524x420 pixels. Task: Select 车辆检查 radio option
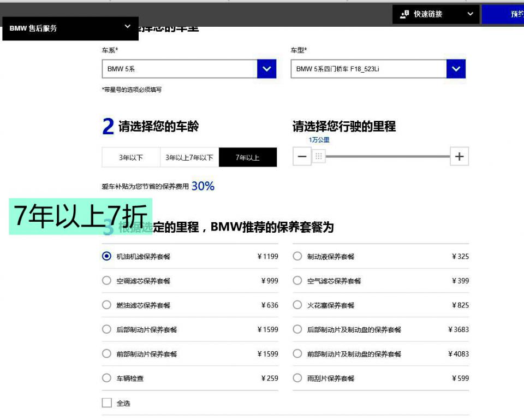click(x=106, y=378)
